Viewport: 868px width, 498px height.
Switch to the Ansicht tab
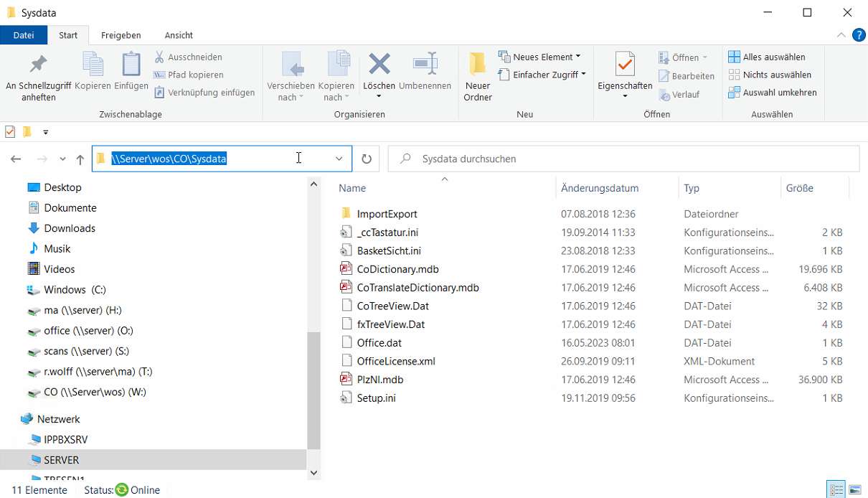click(x=179, y=35)
